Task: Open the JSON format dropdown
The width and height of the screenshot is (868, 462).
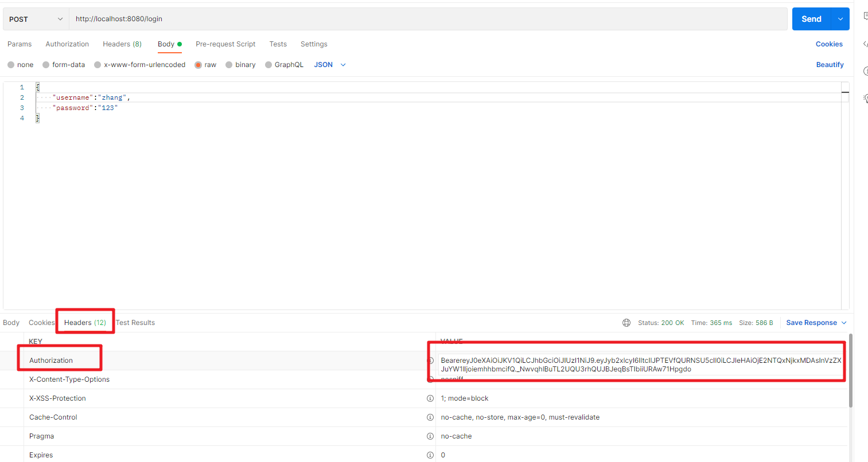Action: 330,65
